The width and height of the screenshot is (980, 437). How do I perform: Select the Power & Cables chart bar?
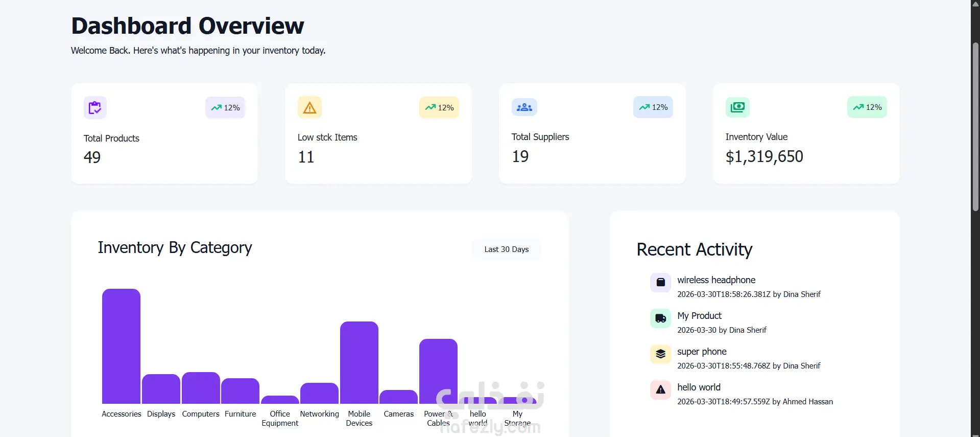[438, 371]
